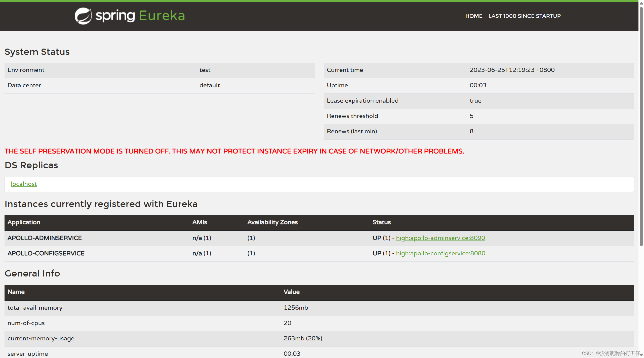Open LAST 1000 SINCE STARTUP page
This screenshot has width=644, height=358.
[x=525, y=16]
